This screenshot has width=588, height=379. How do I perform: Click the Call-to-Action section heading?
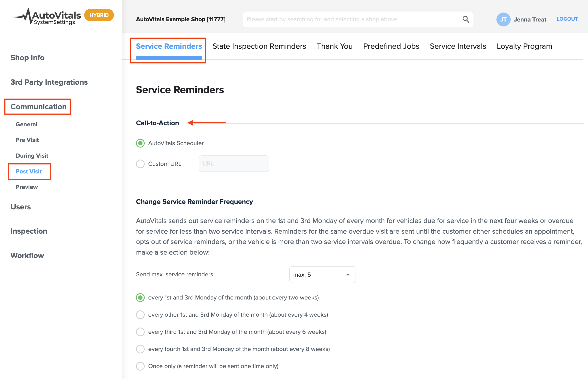[157, 123]
